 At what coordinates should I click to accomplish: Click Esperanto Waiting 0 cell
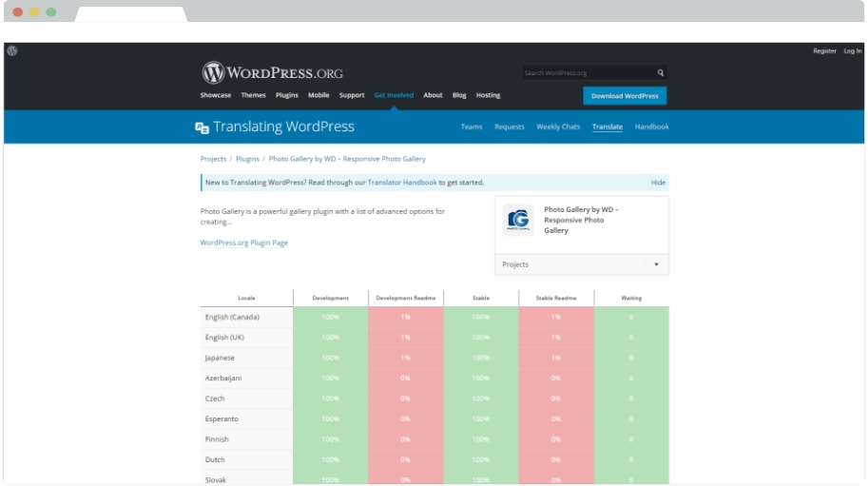click(x=631, y=419)
